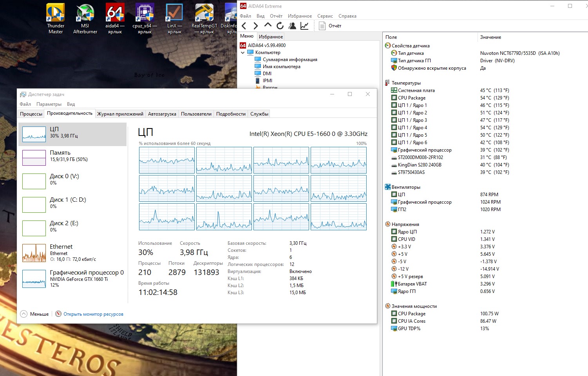Image resolution: width=588 pixels, height=376 pixels.
Task: Open Вид menu in Task Manager
Action: coord(71,104)
